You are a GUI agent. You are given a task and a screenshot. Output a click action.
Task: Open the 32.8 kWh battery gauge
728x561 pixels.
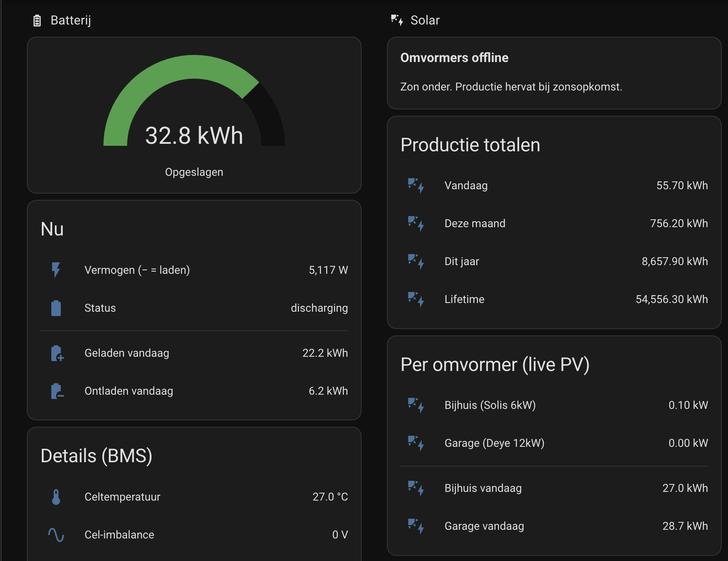(194, 115)
